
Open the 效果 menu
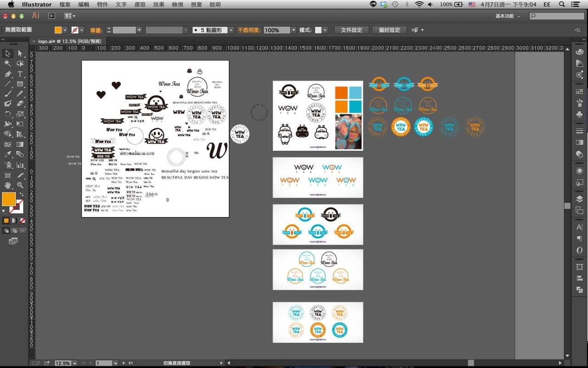point(158,5)
